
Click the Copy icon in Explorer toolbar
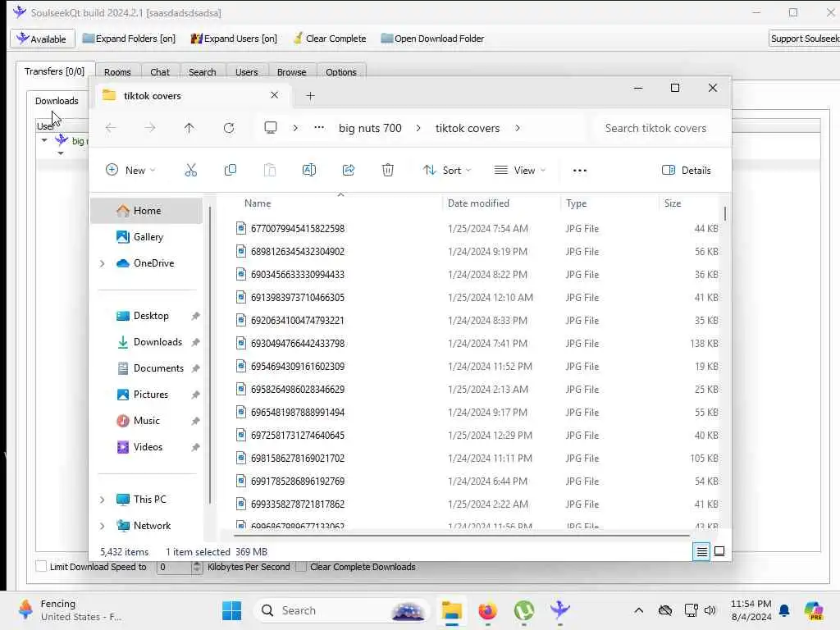click(231, 171)
